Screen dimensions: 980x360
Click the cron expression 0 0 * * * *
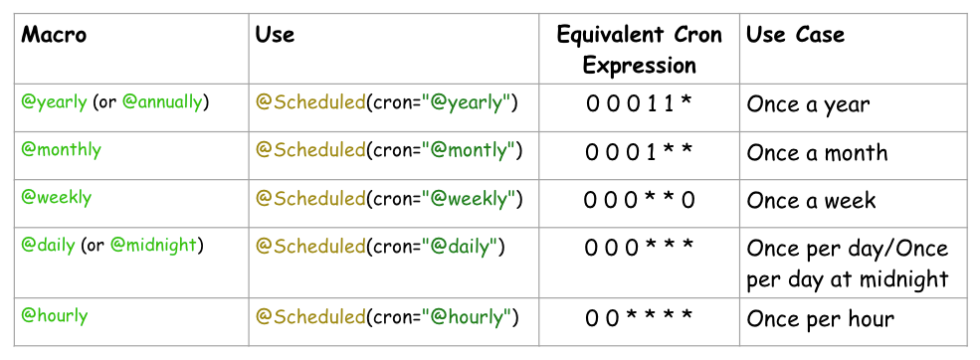tap(640, 318)
